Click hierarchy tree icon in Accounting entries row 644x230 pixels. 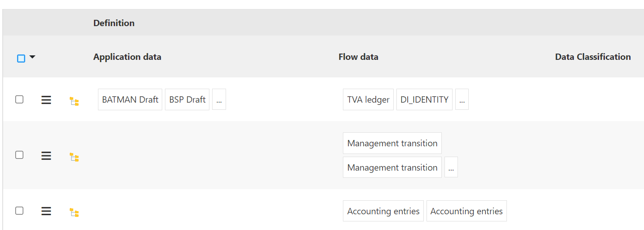pyautogui.click(x=74, y=212)
